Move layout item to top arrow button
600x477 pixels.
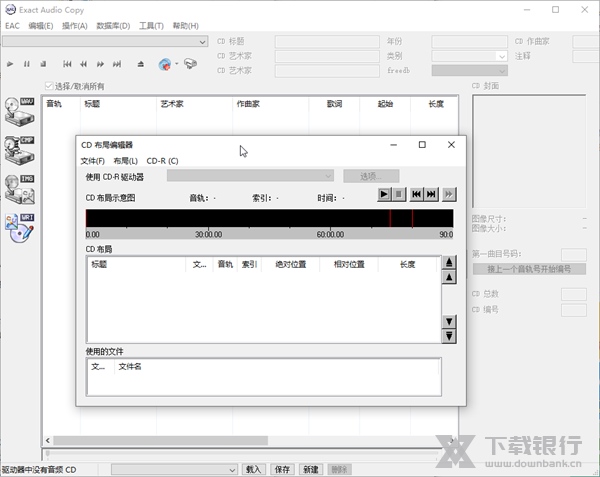[449, 263]
